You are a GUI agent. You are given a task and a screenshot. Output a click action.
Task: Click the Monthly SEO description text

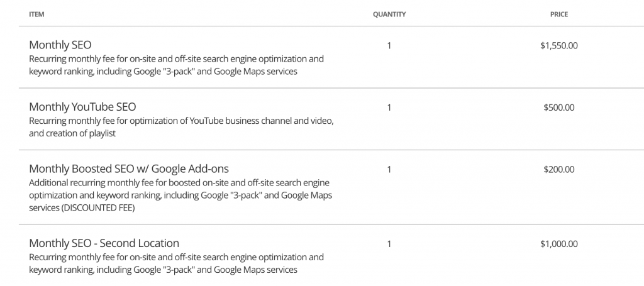pyautogui.click(x=176, y=65)
